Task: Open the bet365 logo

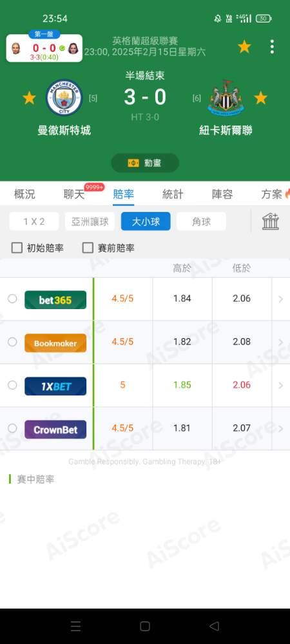Action: coord(55,300)
